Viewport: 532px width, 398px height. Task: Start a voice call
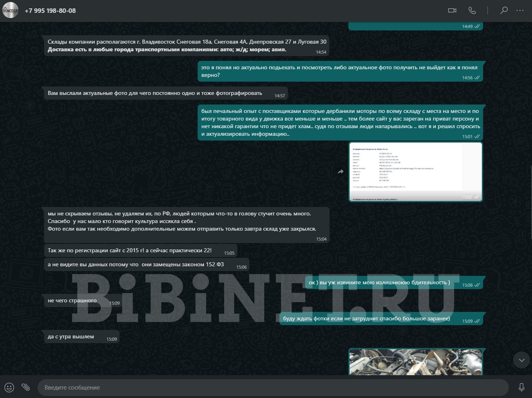[x=472, y=10]
